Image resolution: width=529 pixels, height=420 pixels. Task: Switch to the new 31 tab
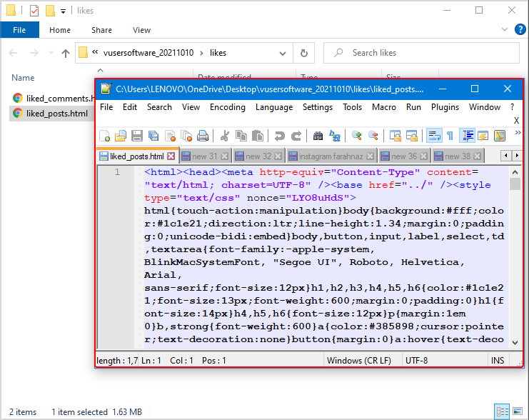(205, 156)
